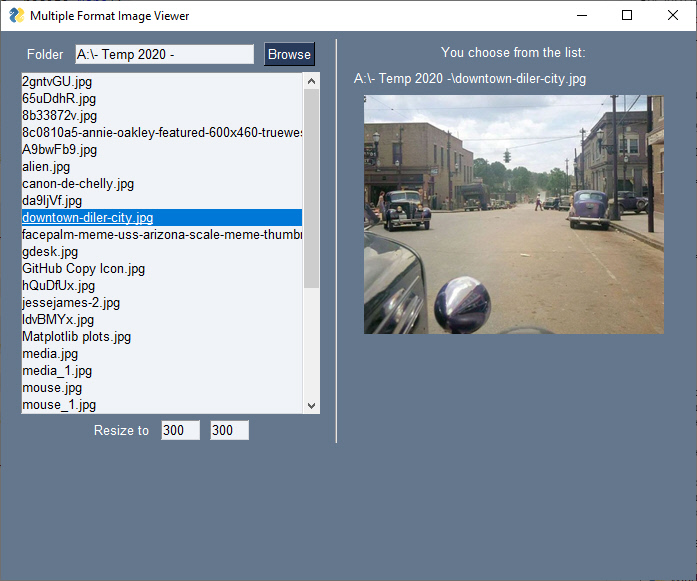
Task: Click the list scrollbar up arrow
Action: coord(311,81)
